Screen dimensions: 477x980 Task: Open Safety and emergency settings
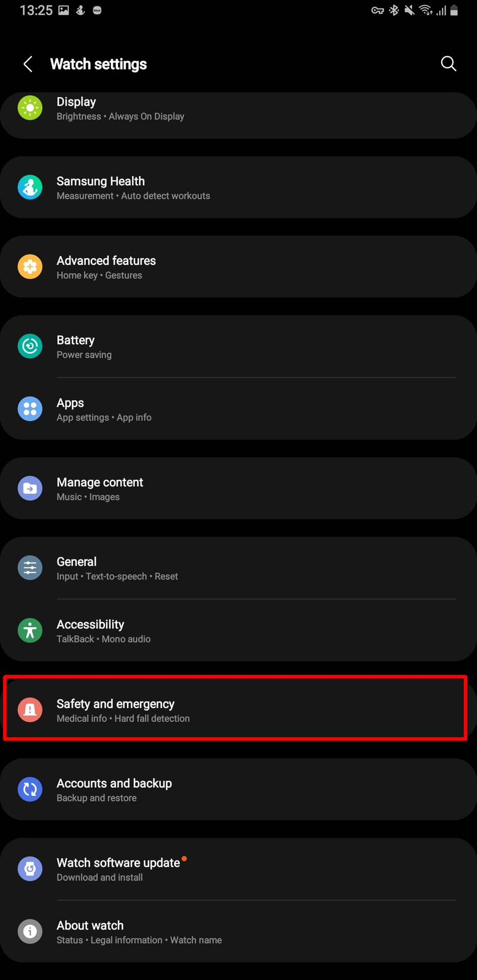pos(238,710)
